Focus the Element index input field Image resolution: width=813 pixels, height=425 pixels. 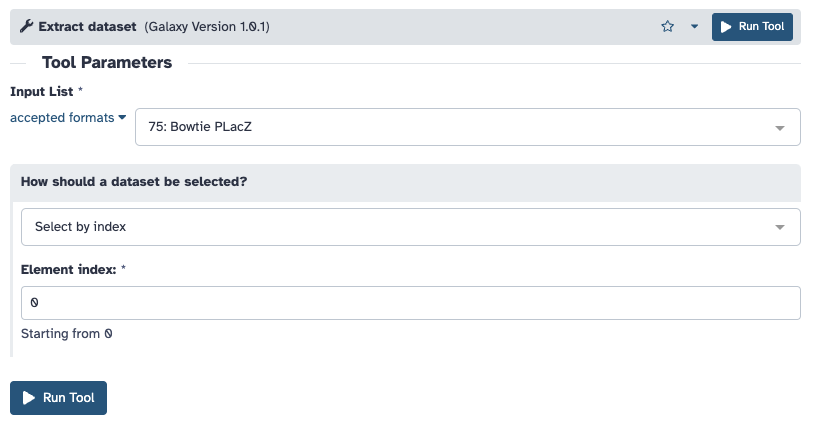coord(410,303)
